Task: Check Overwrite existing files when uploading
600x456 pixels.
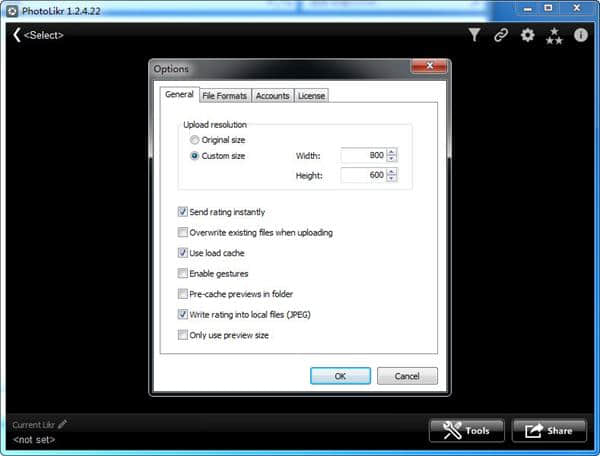Action: click(182, 232)
